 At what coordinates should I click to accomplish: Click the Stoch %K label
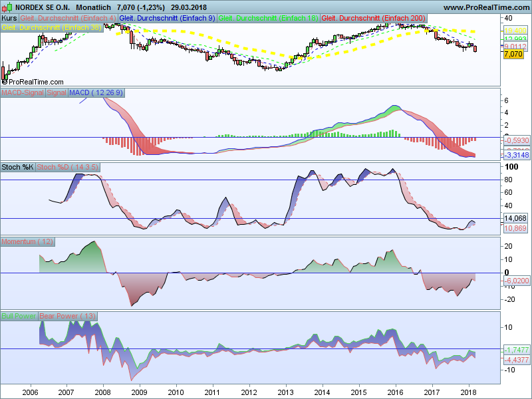tap(18, 168)
